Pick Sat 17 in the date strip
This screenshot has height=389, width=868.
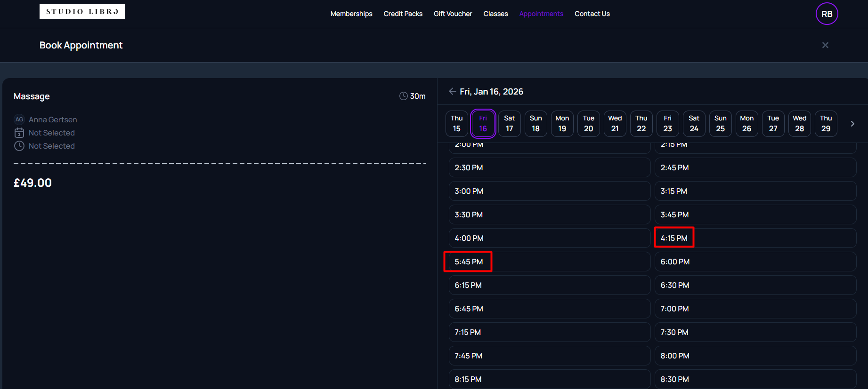tap(510, 123)
